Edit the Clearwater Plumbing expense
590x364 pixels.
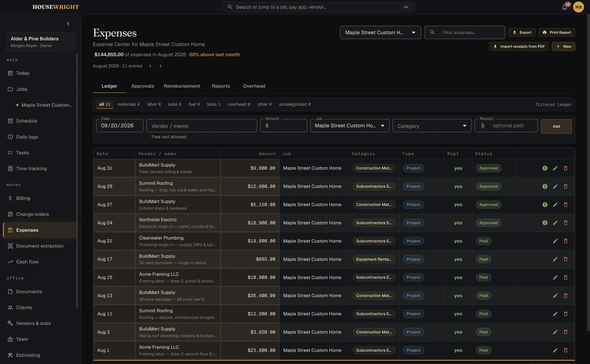tap(555, 241)
